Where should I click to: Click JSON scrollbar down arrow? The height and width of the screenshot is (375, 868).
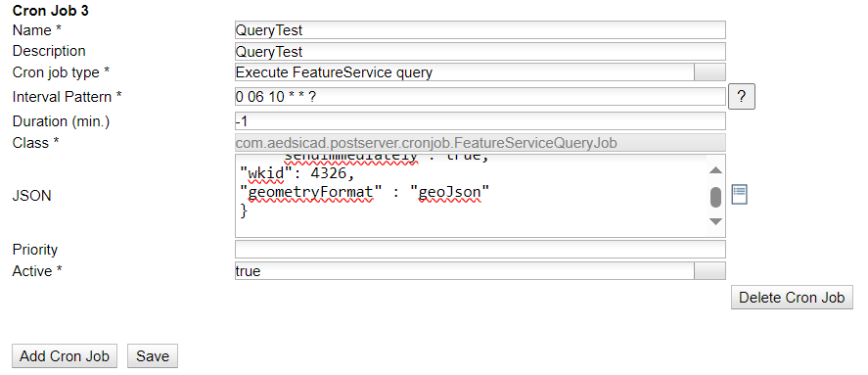715,221
